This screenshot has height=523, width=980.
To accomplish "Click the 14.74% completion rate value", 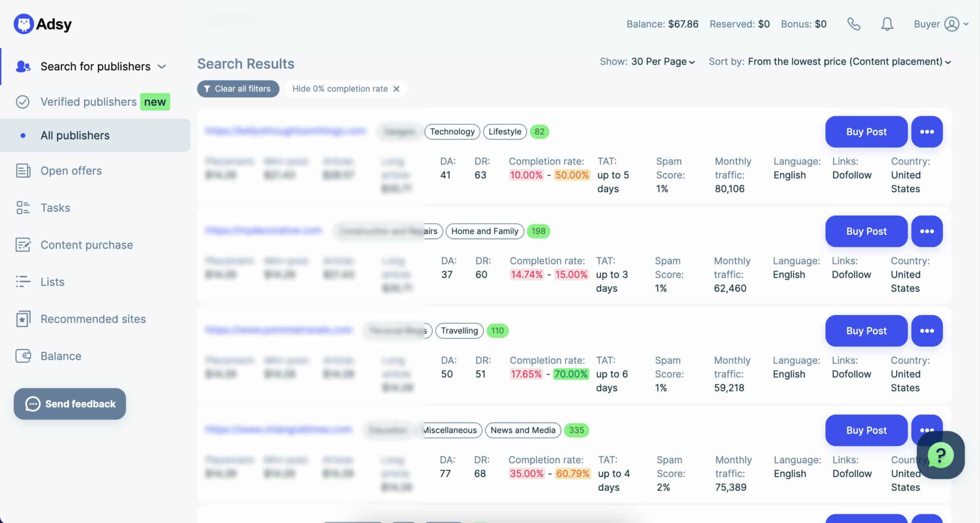I will click(526, 274).
